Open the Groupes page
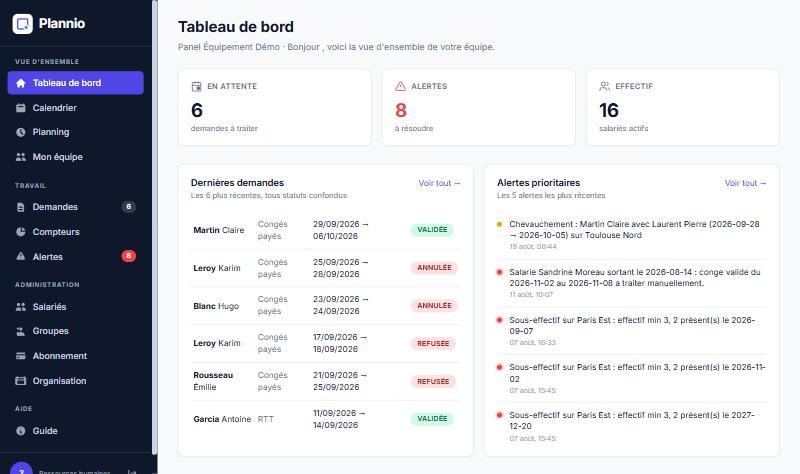800x474 pixels. [76, 331]
